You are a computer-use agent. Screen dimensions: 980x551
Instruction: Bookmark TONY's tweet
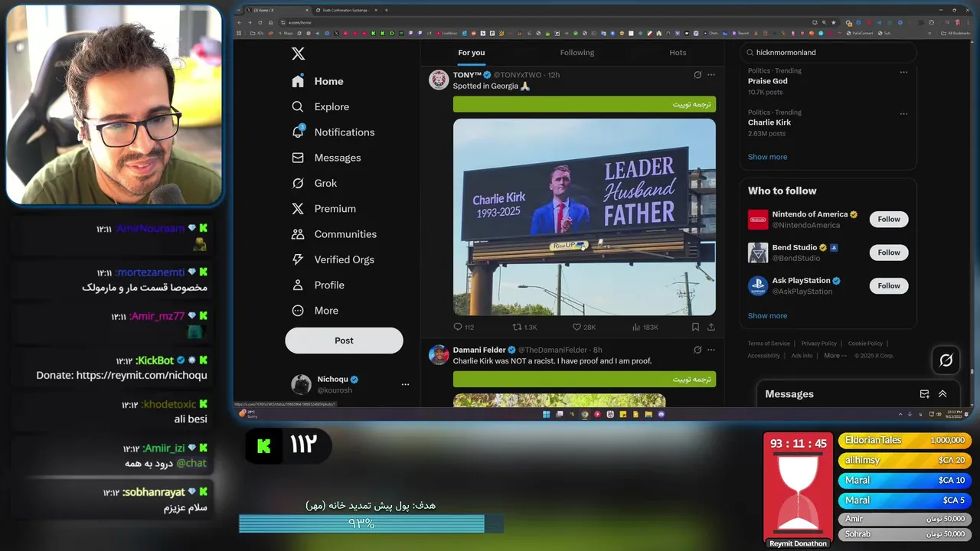coord(695,327)
